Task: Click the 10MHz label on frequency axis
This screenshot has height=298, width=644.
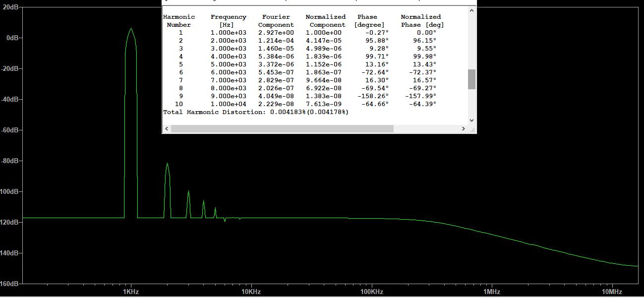Action: click(x=612, y=292)
